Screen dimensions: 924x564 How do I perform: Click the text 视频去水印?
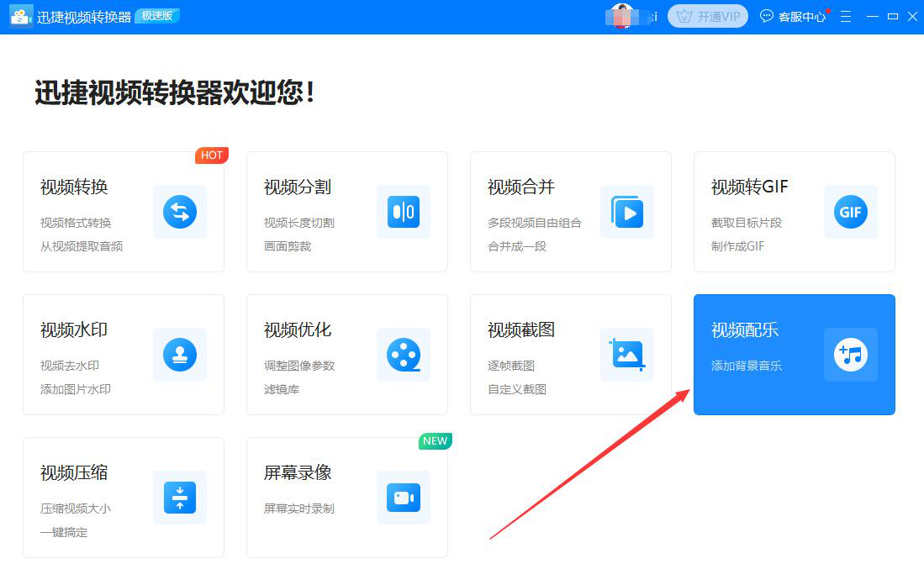click(70, 366)
